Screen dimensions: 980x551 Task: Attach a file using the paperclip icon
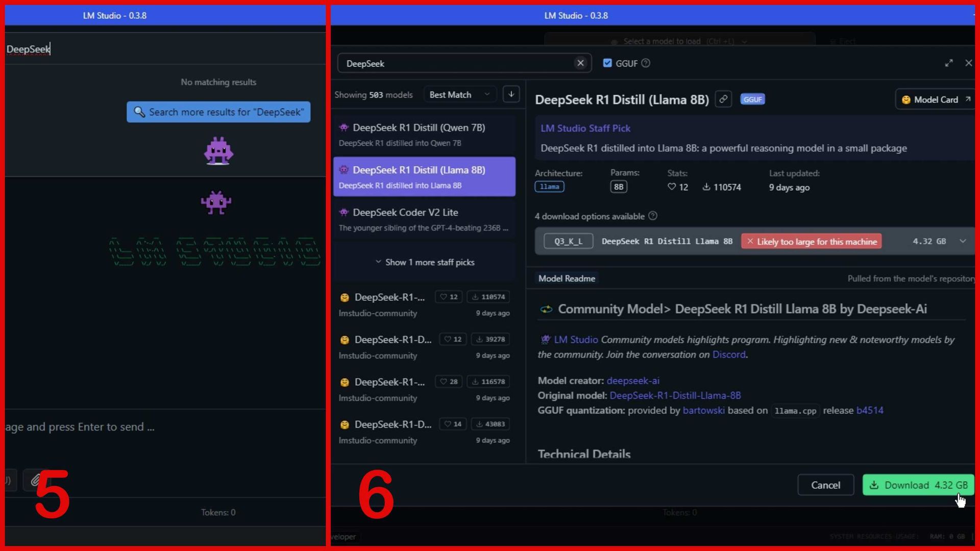tap(35, 480)
